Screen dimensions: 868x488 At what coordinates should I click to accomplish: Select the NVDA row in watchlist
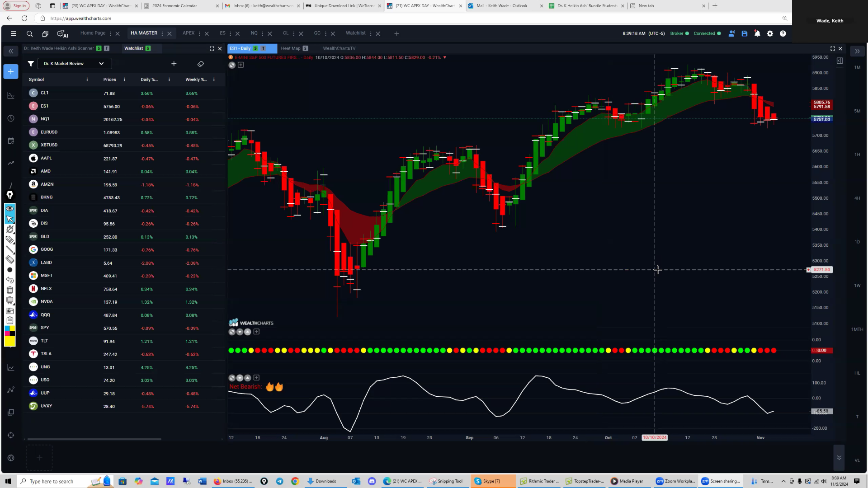pos(124,302)
